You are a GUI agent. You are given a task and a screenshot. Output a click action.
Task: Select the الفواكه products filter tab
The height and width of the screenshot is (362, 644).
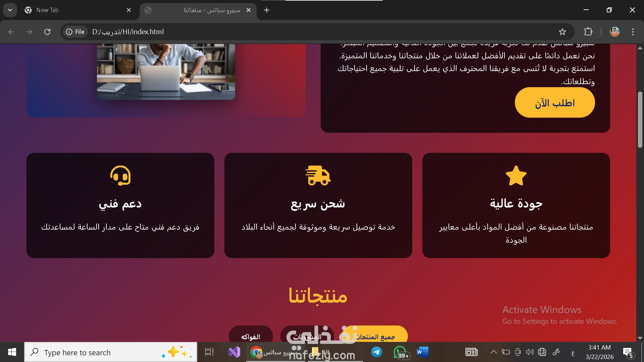[251, 336]
